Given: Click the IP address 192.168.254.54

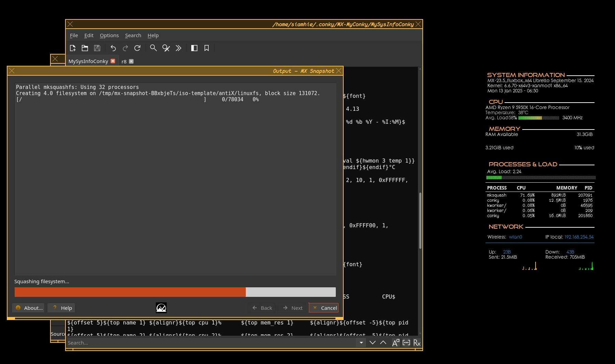Looking at the screenshot, I should [x=579, y=237].
